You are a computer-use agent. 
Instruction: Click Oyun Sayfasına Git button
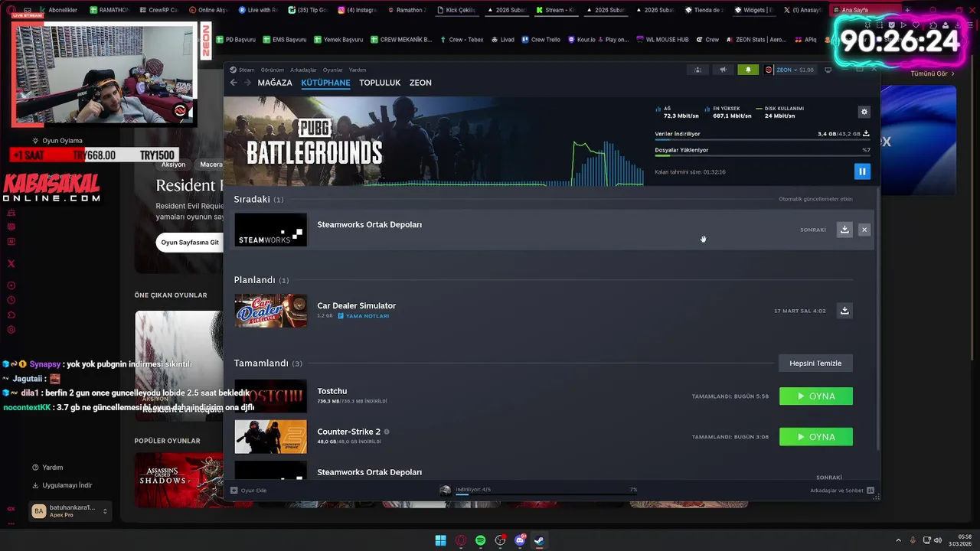190,243
